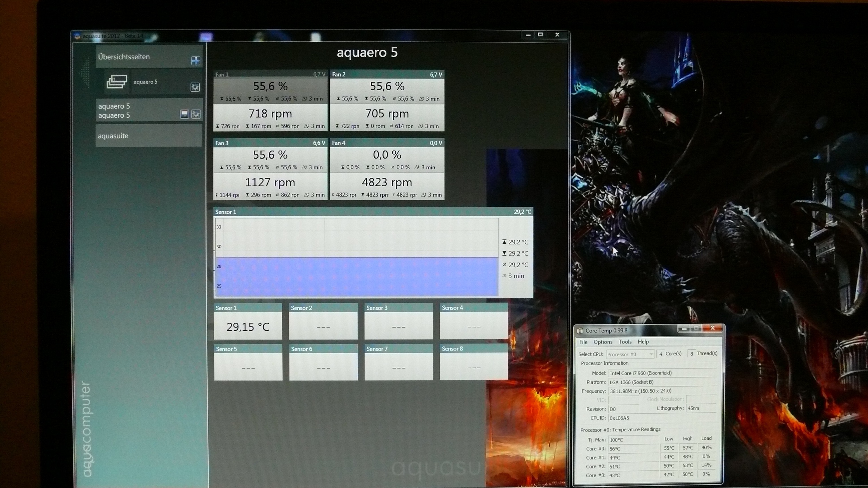Click the Fan 3 speed percentage panel
The width and height of the screenshot is (868, 488).
coord(270,155)
